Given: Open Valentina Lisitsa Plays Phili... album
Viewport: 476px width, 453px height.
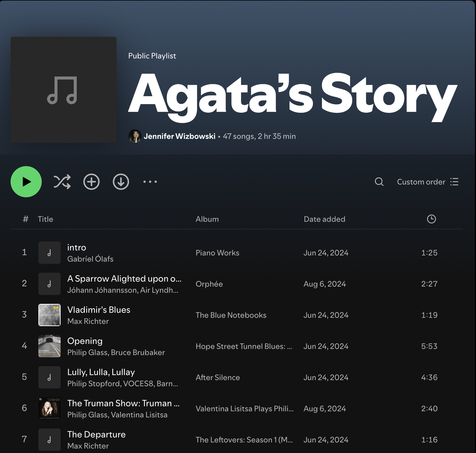Looking at the screenshot, I should [245, 408].
